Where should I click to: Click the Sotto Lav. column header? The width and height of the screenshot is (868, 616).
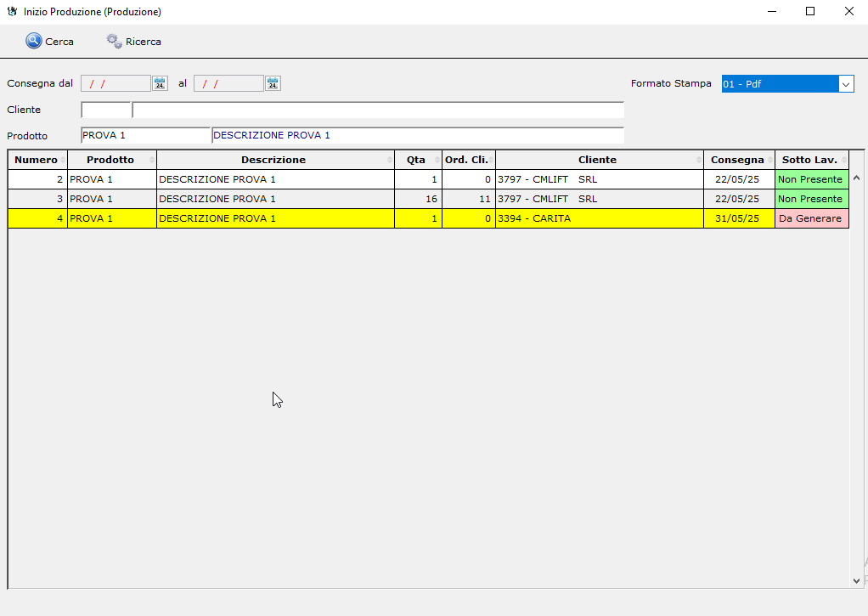tap(809, 160)
